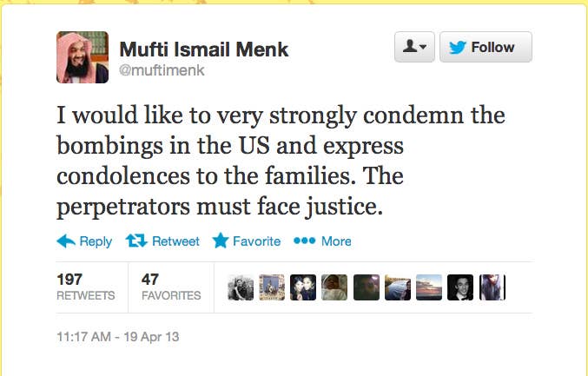View the 197 retweets list
Image resolution: width=588 pixels, height=376 pixels.
click(x=86, y=287)
